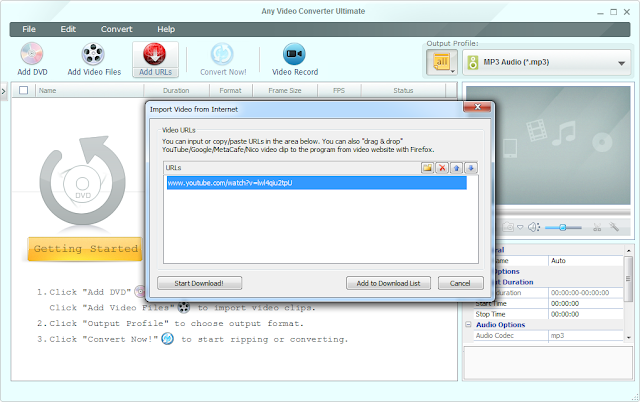Click the properties panel scroll-down arrow
This screenshot has width=640, height=402.
click(628, 338)
